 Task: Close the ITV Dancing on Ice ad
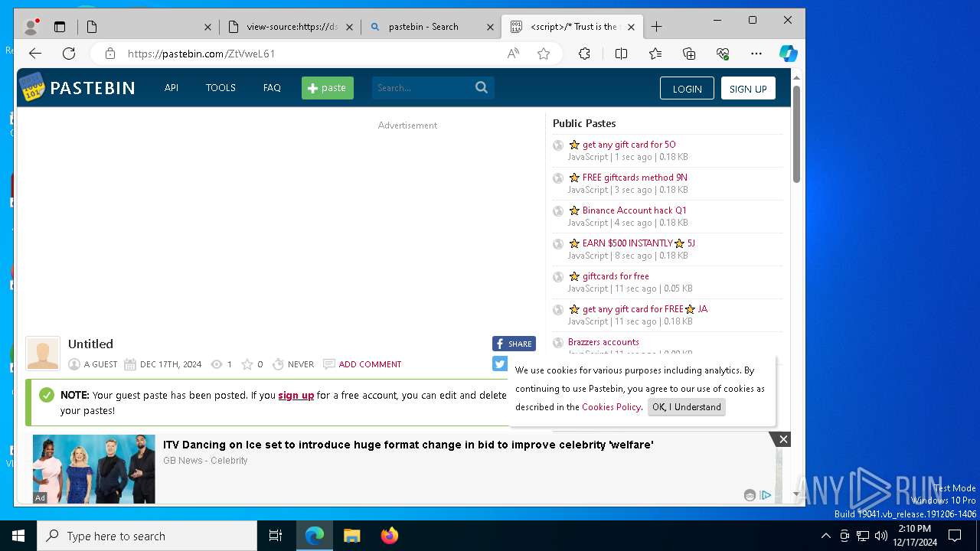pos(782,439)
